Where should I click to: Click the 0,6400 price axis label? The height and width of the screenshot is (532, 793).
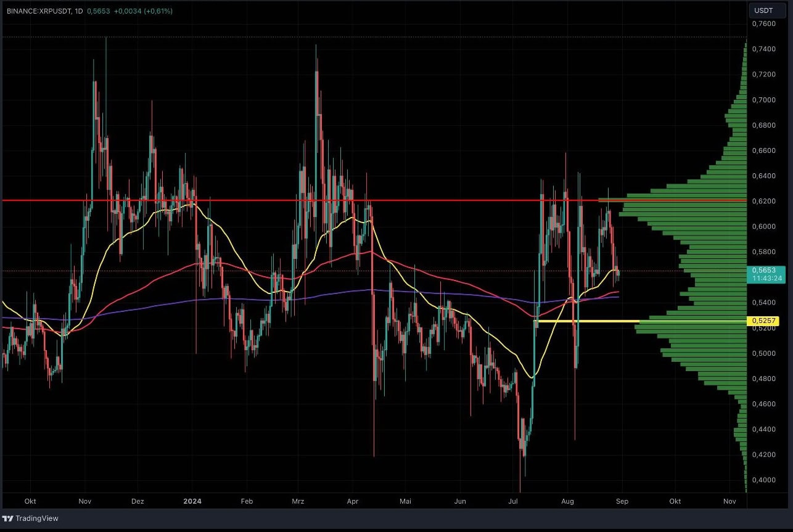(763, 176)
